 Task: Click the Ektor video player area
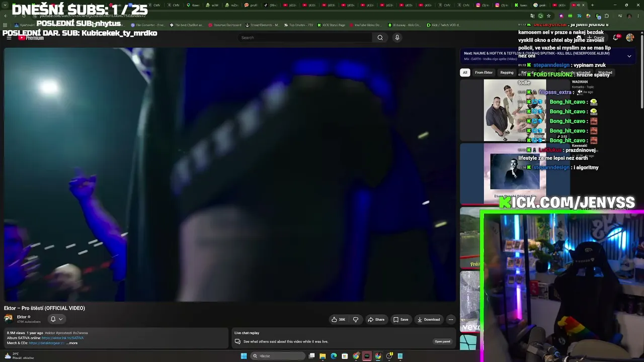tap(230, 174)
